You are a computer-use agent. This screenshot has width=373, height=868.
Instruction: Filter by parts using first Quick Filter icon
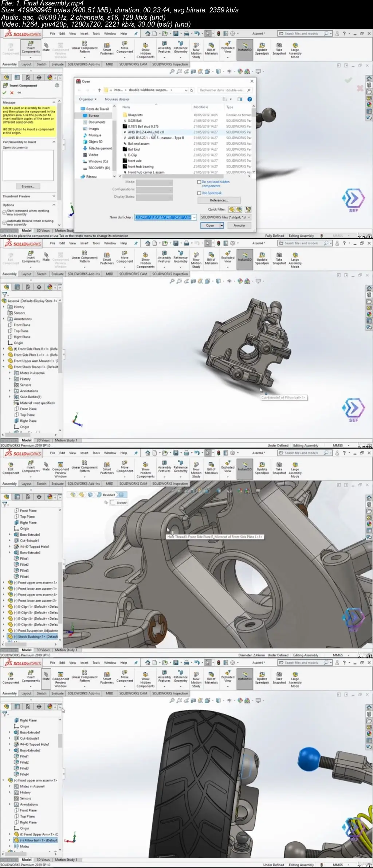pos(231,209)
